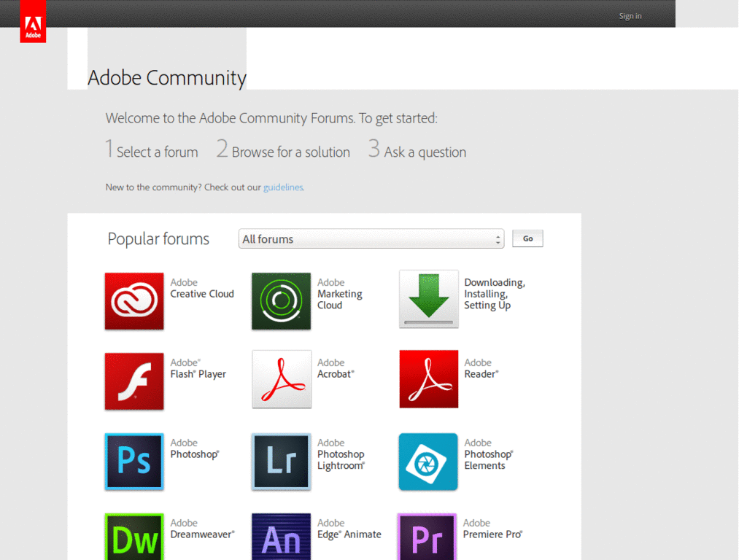Click the 'Select a forum' step text
The height and width of the screenshot is (560, 747).
[x=158, y=152]
